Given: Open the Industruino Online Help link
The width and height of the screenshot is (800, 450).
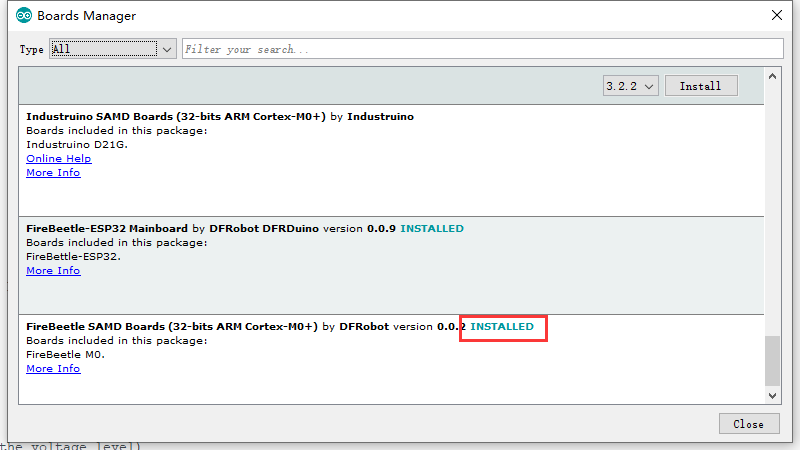Looking at the screenshot, I should [x=59, y=159].
